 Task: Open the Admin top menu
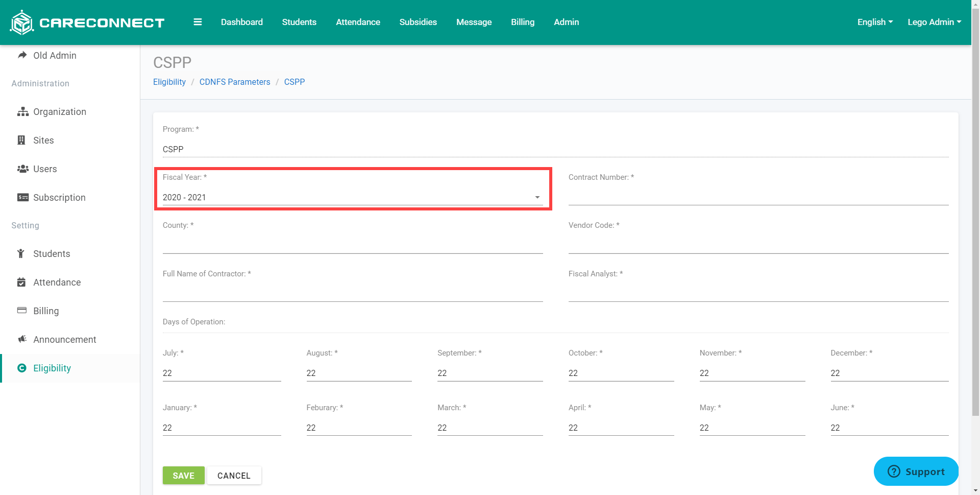(567, 22)
